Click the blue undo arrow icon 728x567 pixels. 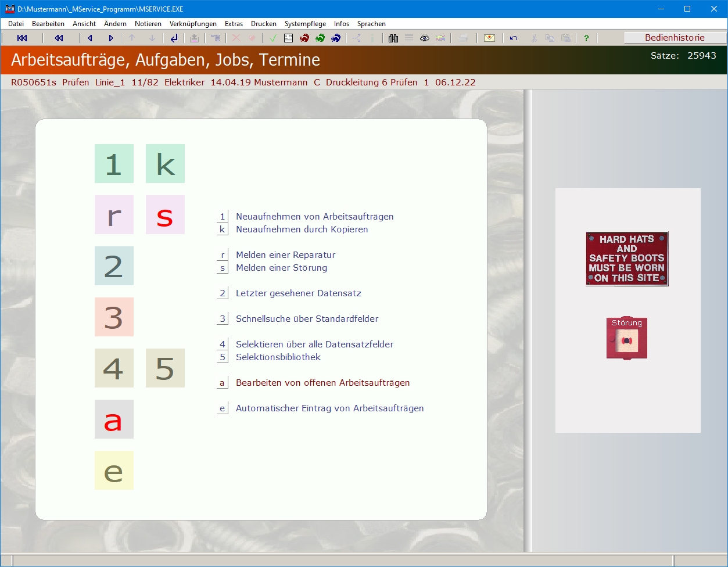click(514, 38)
